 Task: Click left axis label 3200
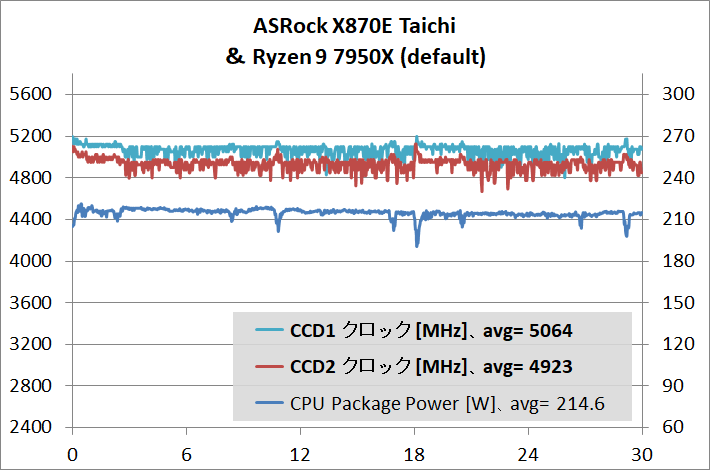[31, 344]
